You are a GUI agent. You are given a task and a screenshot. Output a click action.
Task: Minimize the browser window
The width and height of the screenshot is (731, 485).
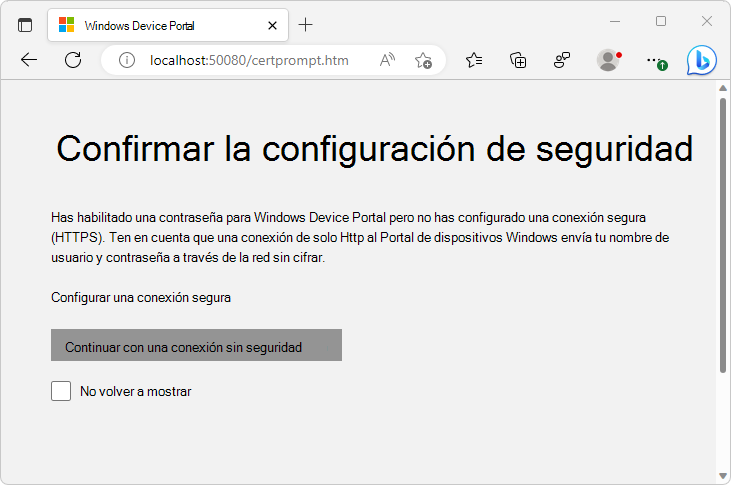615,21
